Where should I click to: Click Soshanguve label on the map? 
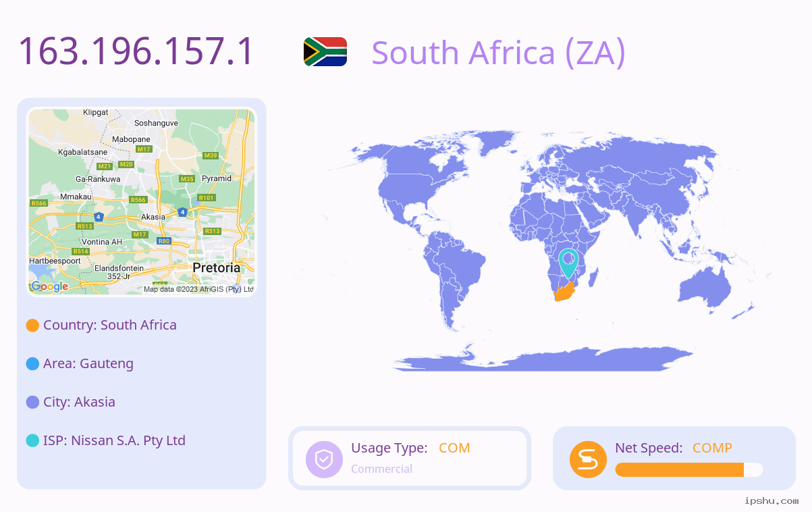(x=156, y=123)
